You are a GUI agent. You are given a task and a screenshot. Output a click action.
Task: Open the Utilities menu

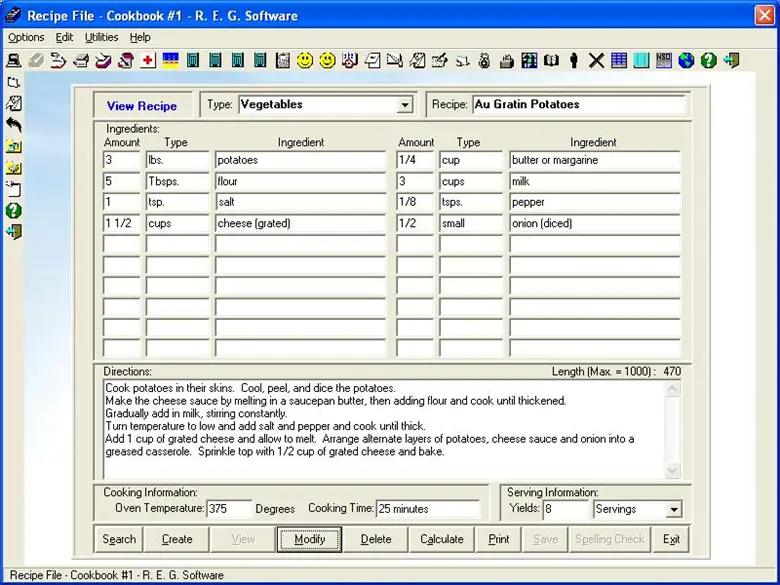(x=101, y=37)
